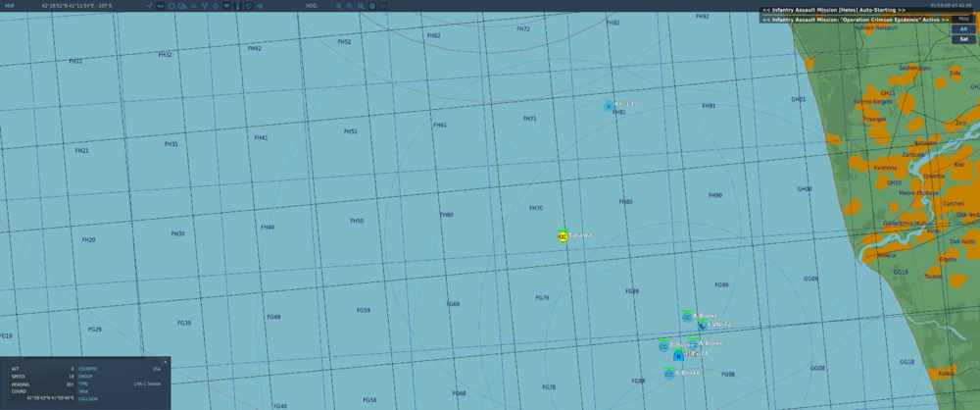Select the Tarawa ship unit icon
The image size is (980, 410).
pos(563,236)
